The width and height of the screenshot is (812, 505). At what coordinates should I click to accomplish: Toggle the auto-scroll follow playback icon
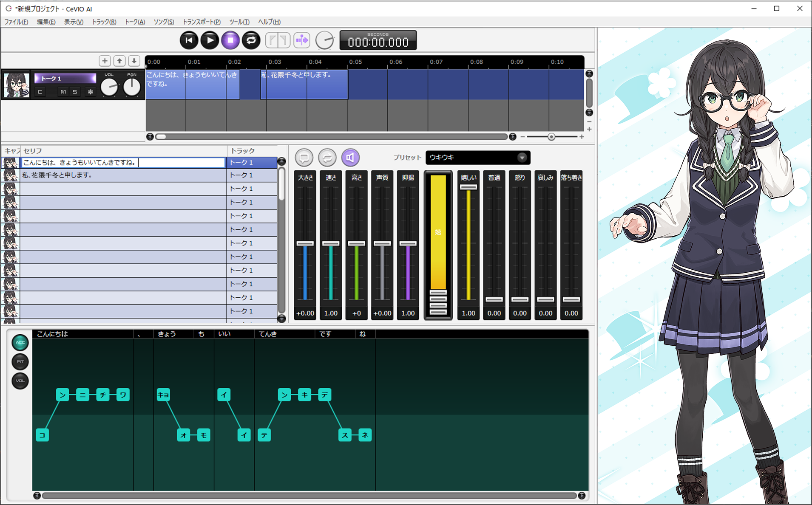coord(302,40)
